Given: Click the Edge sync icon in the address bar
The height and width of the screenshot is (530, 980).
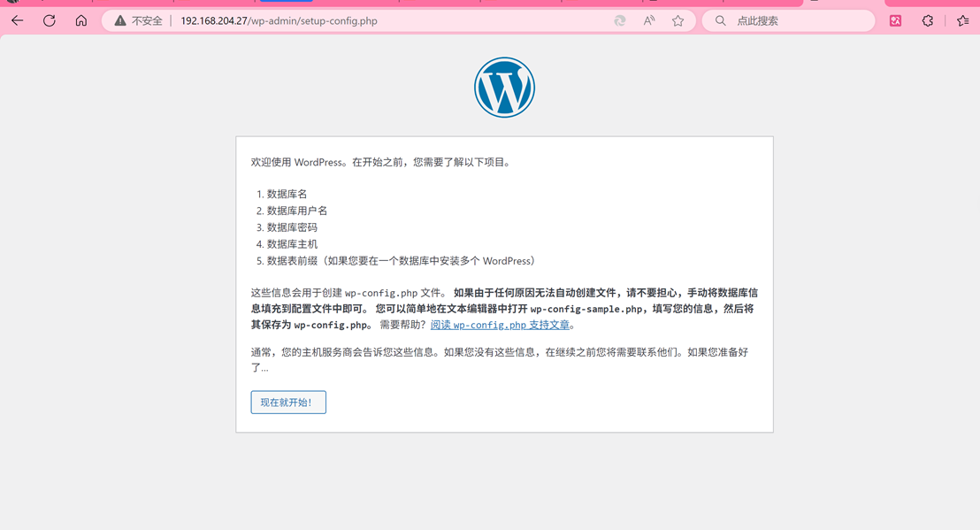Looking at the screenshot, I should pos(619,20).
